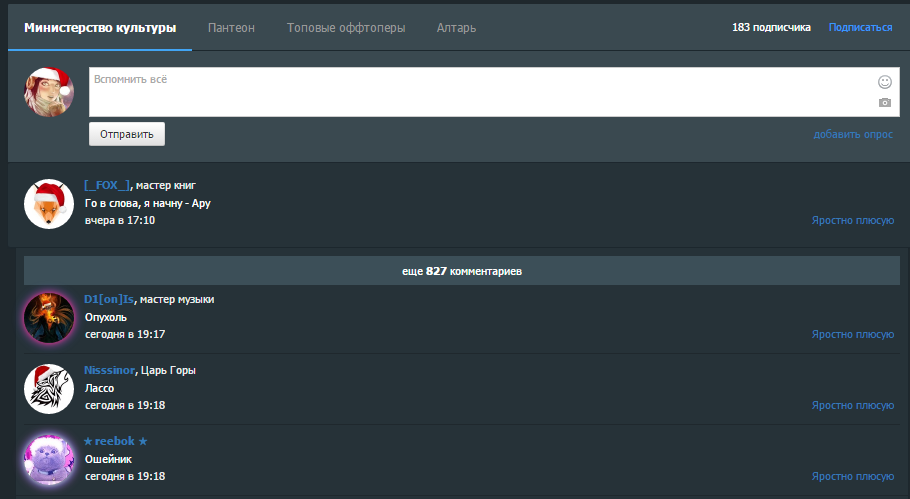The width and height of the screenshot is (910, 499).
Task: Open [_FOX_] user's fox avatar
Action: pos(49,203)
